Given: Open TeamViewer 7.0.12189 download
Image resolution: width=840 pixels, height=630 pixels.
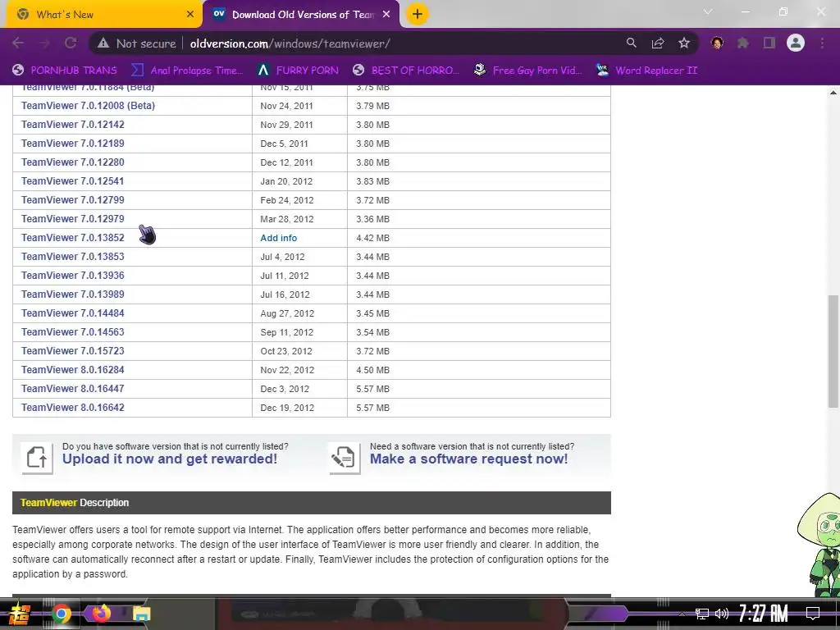Looking at the screenshot, I should (x=73, y=143).
